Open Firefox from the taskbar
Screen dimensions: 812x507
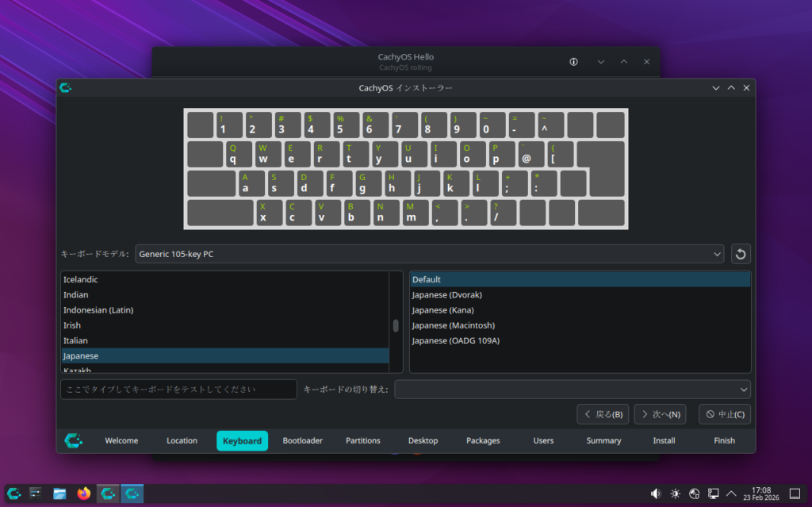point(83,494)
